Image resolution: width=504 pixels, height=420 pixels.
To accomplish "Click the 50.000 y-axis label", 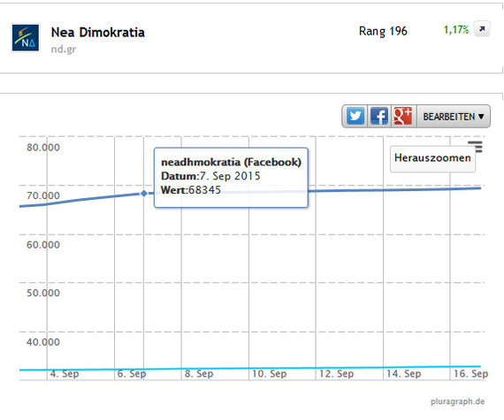I will (43, 293).
